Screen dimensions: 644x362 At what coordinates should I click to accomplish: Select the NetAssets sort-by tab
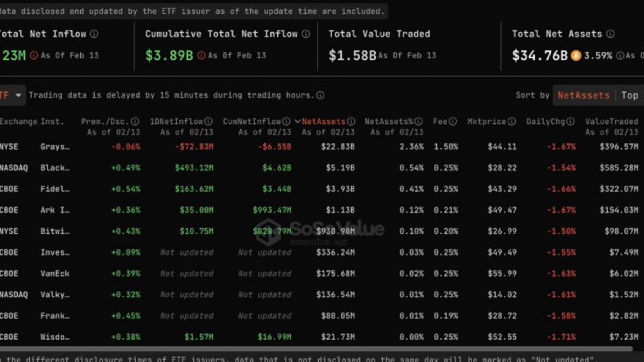[583, 95]
